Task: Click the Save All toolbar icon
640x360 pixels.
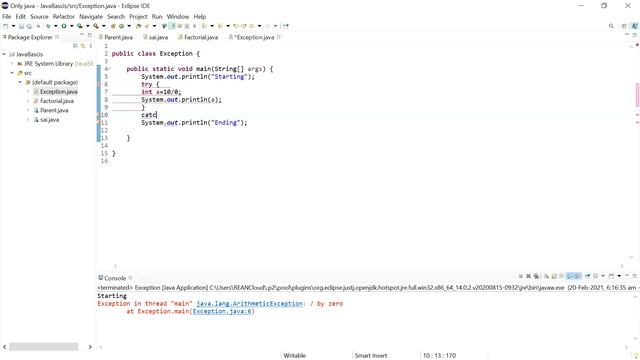Action: point(29,26)
